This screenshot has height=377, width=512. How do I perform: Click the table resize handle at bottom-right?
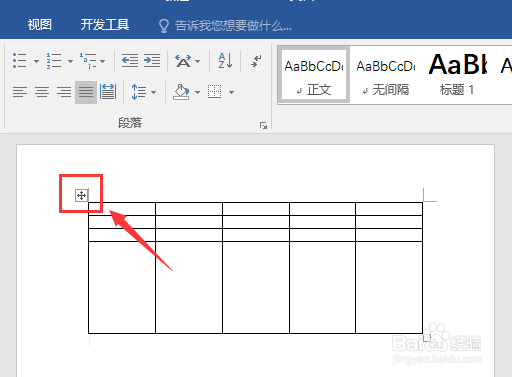point(427,338)
